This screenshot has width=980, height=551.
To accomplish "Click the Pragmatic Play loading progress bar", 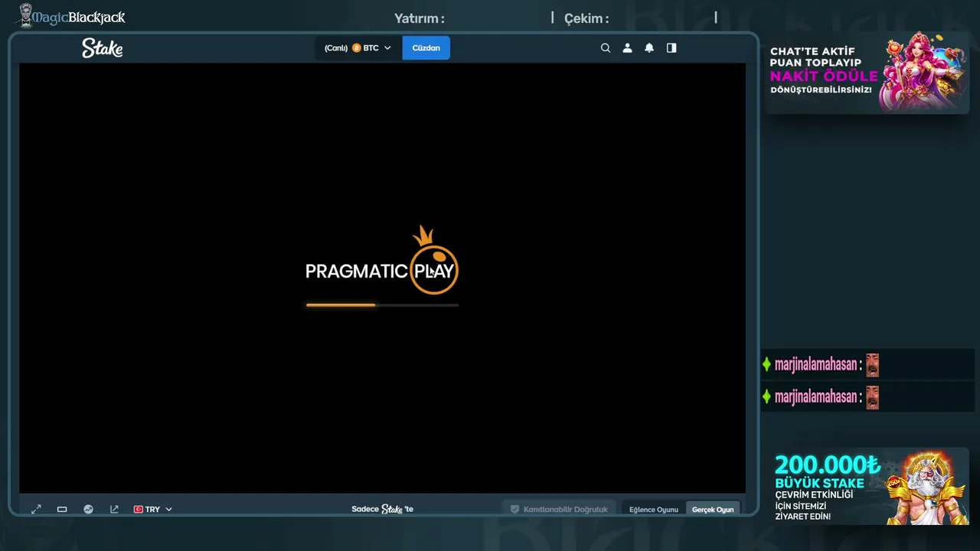I will tap(383, 305).
